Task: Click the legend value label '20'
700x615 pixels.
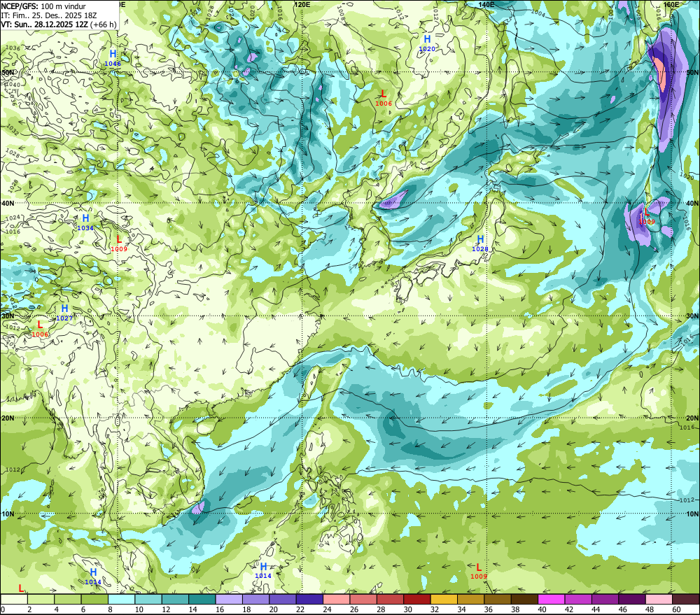Action: click(273, 609)
